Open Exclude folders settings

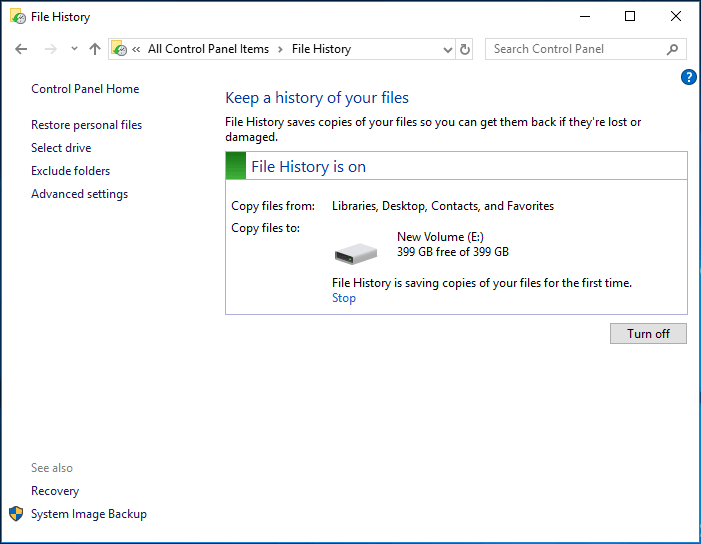click(x=70, y=171)
